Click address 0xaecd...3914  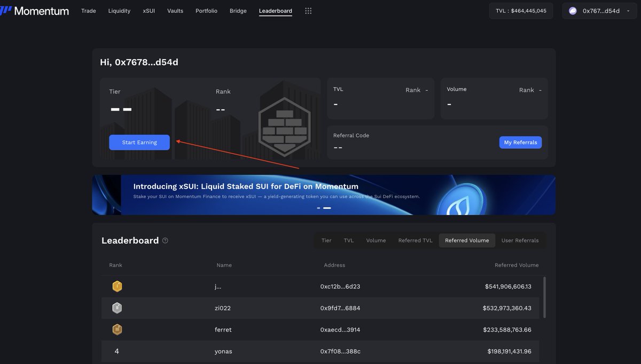coord(340,330)
